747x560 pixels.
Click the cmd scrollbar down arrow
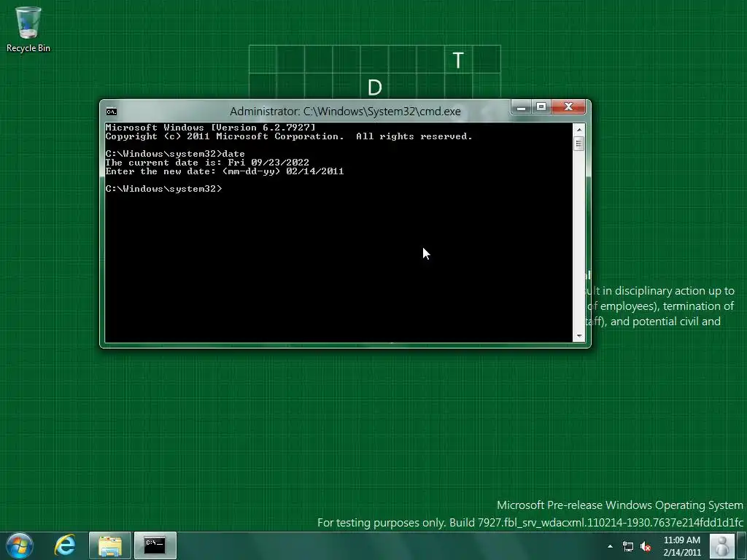[578, 336]
